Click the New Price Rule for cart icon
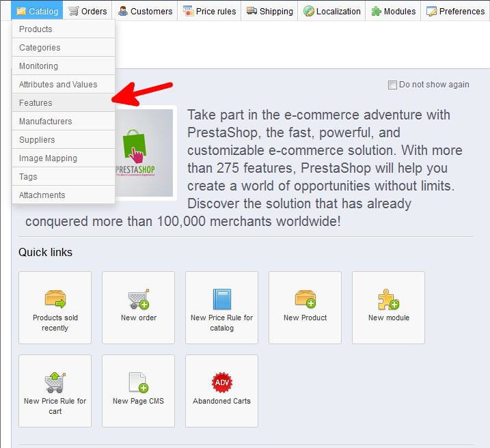Image resolution: width=490 pixels, height=448 pixels. point(55,382)
